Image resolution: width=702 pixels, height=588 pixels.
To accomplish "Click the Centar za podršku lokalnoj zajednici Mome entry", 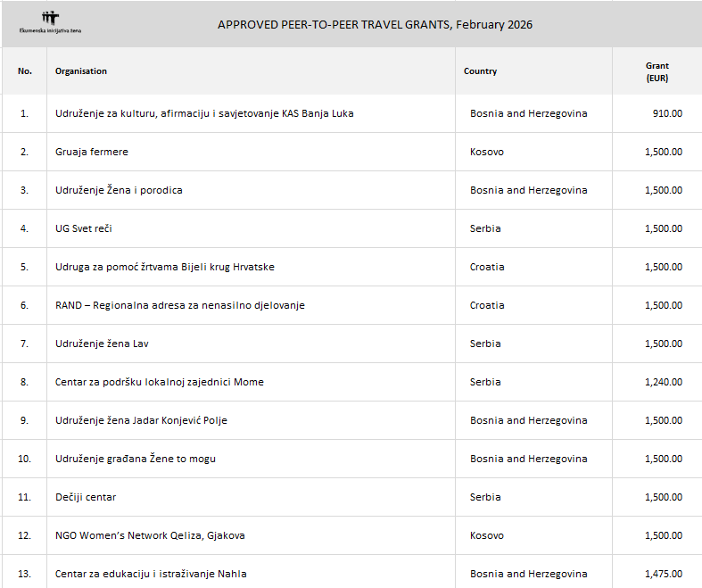I will point(160,382).
